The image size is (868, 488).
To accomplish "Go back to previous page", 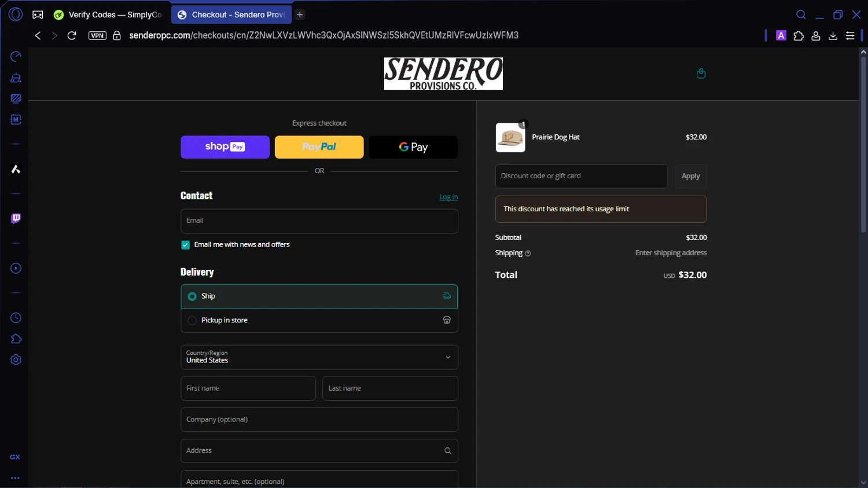I will click(38, 35).
